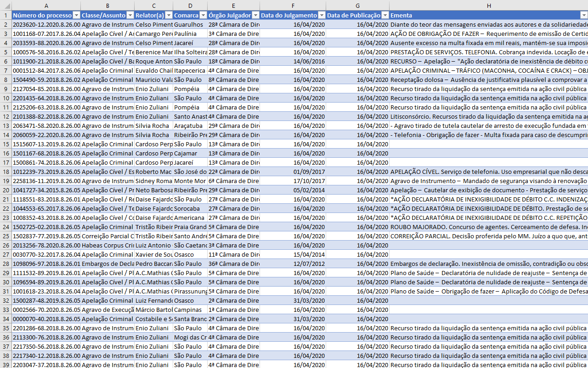
Task: Click relator cell Sidney Roma
Action: 154,181
